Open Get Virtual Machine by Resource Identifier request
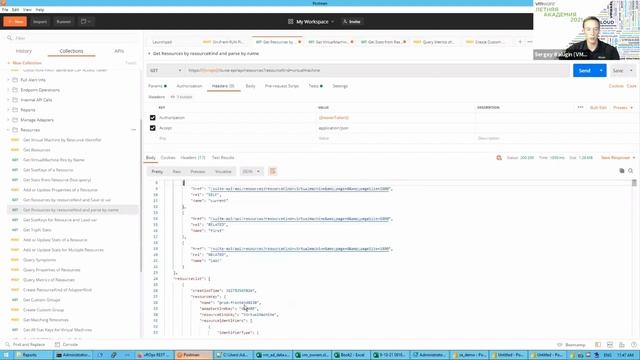Viewport: 640px width, 360px height. (62, 140)
